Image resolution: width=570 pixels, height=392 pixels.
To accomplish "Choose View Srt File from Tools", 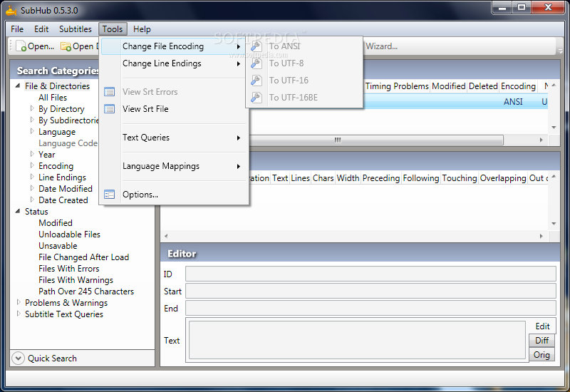I will [174, 109].
